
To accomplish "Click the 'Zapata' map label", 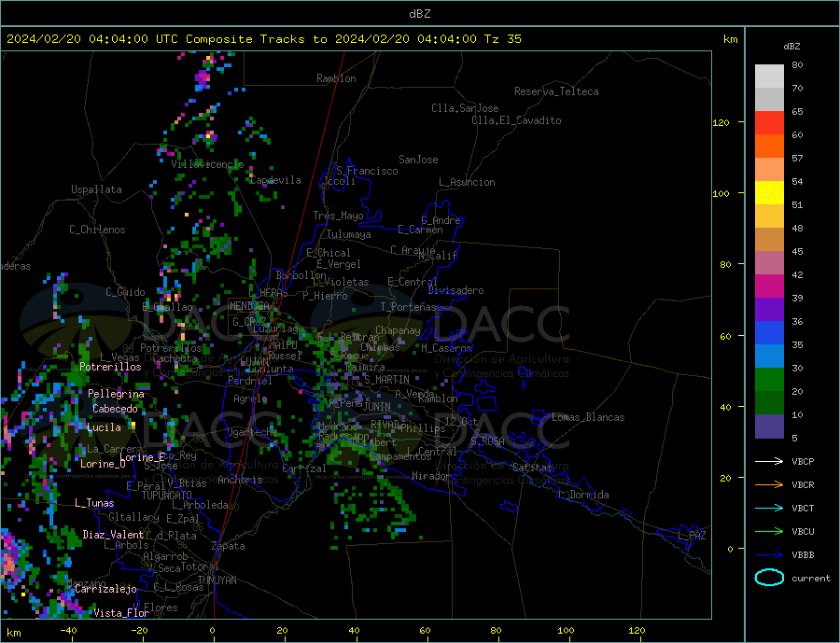I will tap(229, 547).
